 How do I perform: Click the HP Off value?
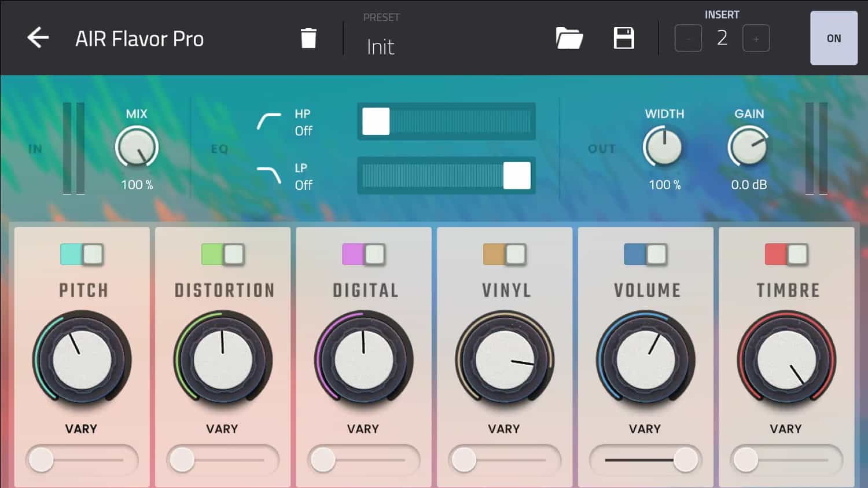pos(303,131)
